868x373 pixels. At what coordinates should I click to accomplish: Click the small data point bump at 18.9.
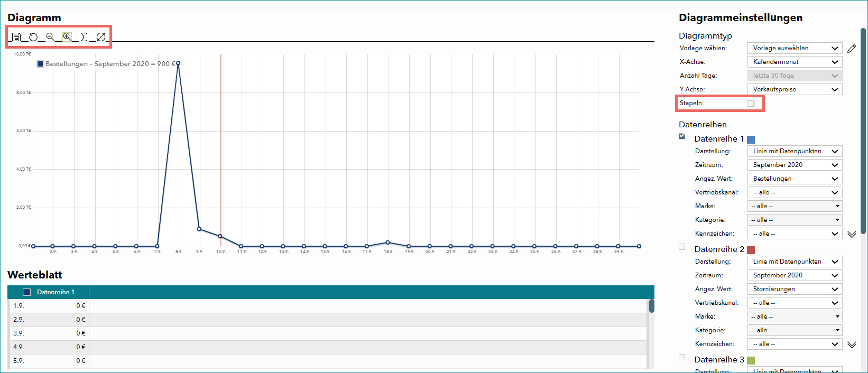click(388, 243)
